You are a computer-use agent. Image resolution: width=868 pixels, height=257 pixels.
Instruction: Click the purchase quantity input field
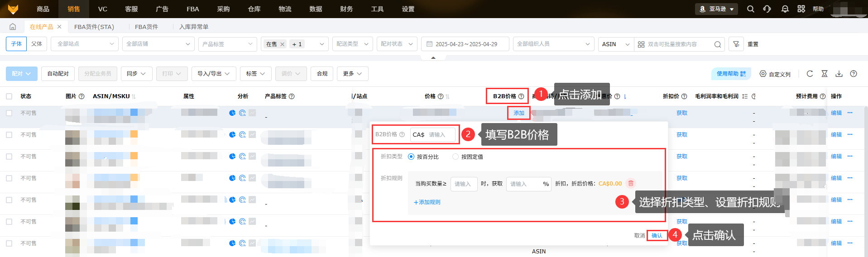point(464,184)
